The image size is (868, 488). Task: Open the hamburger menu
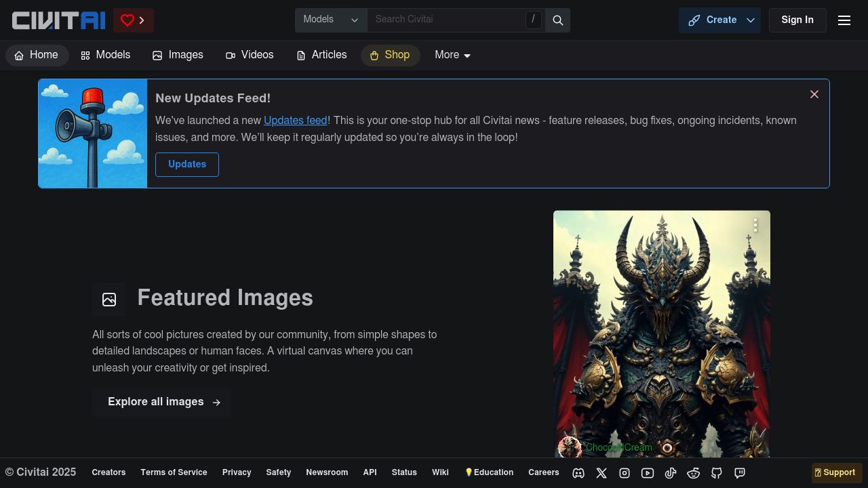(x=844, y=20)
